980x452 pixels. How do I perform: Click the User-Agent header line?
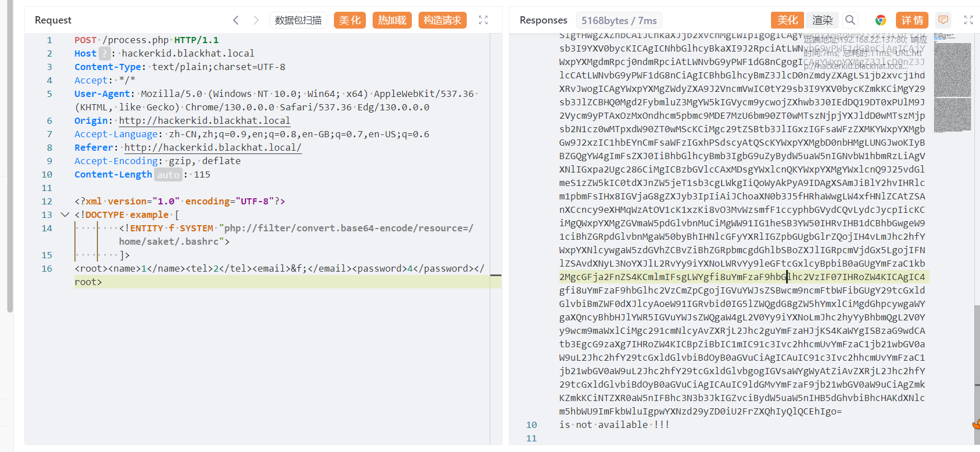(276, 100)
